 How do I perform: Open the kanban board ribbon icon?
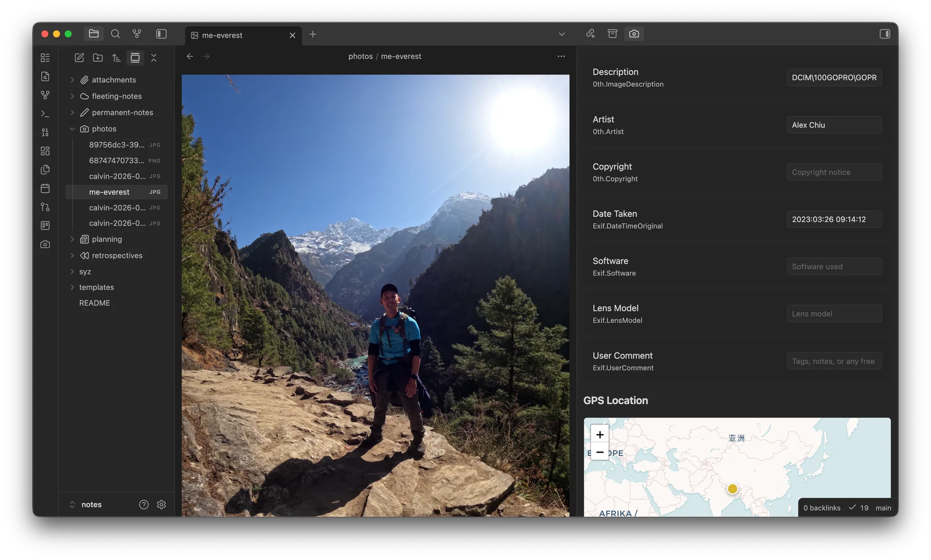tap(45, 225)
